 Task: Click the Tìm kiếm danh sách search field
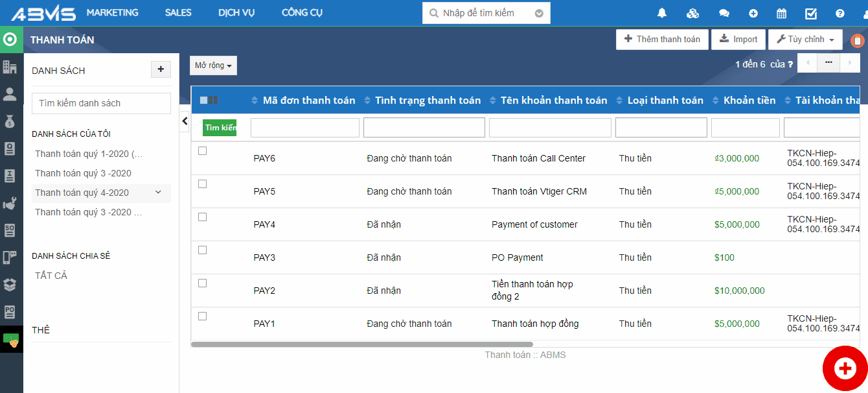pos(101,103)
